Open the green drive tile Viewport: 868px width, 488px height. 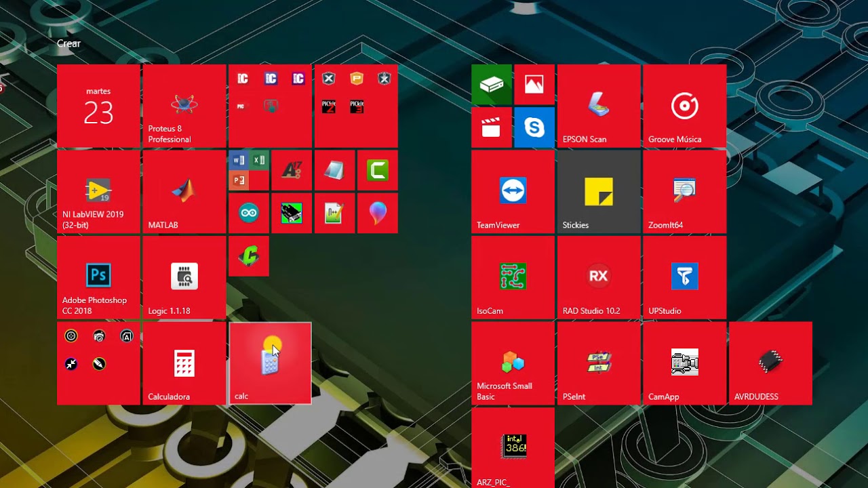492,85
